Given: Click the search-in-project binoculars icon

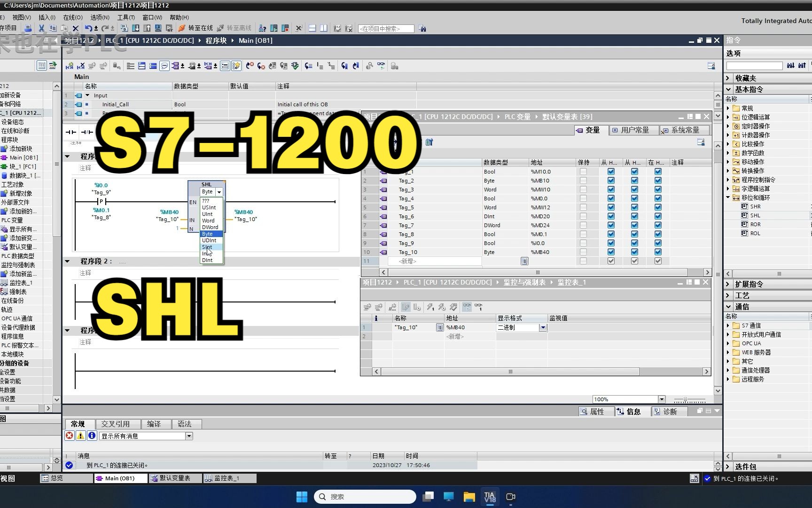Looking at the screenshot, I should coord(422,29).
